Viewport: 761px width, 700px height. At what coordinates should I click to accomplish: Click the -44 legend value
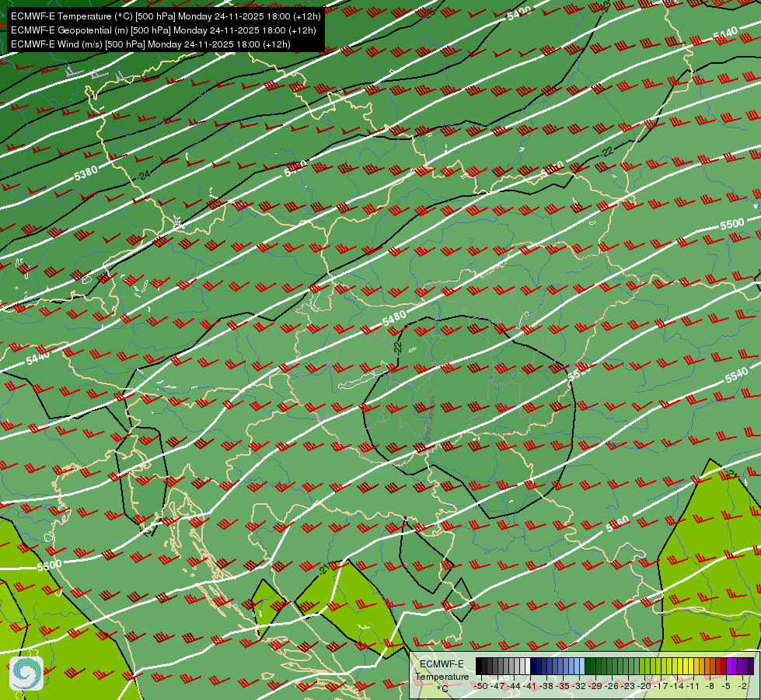[514, 686]
